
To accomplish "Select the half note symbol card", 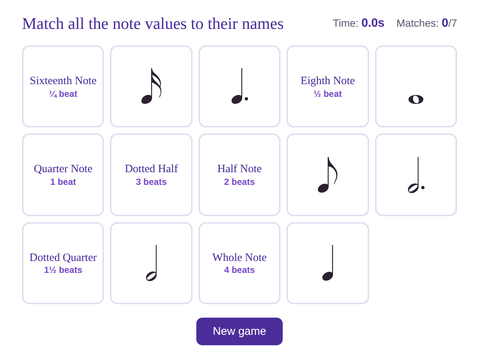I will pyautogui.click(x=151, y=263).
